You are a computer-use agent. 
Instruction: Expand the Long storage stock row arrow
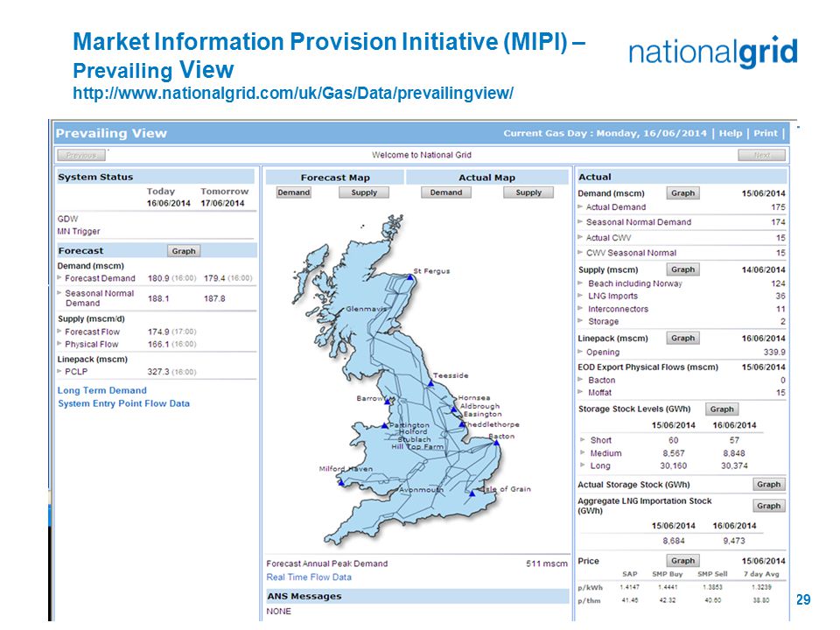coord(583,465)
